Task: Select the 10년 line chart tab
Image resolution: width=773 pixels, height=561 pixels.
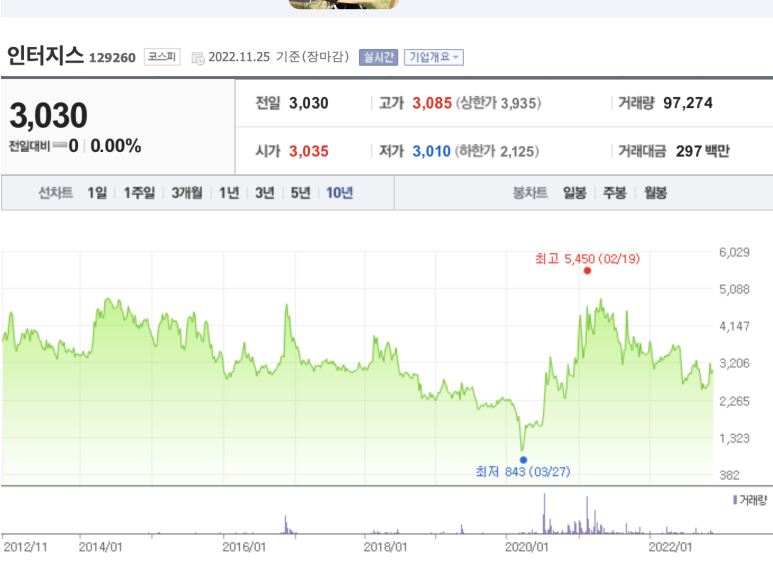Action: [x=340, y=193]
